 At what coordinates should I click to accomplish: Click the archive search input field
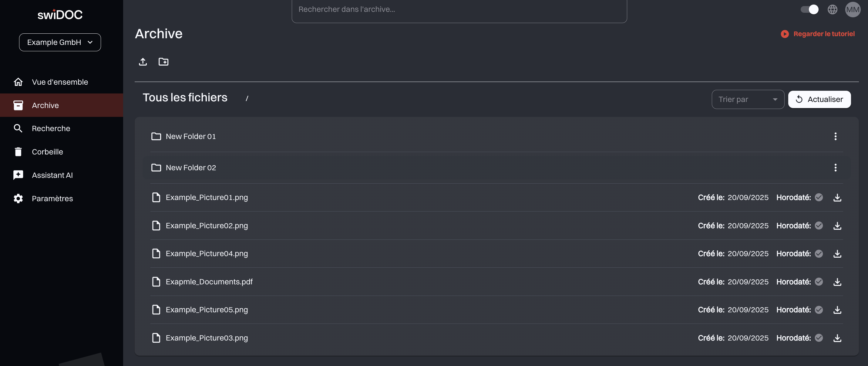point(459,9)
